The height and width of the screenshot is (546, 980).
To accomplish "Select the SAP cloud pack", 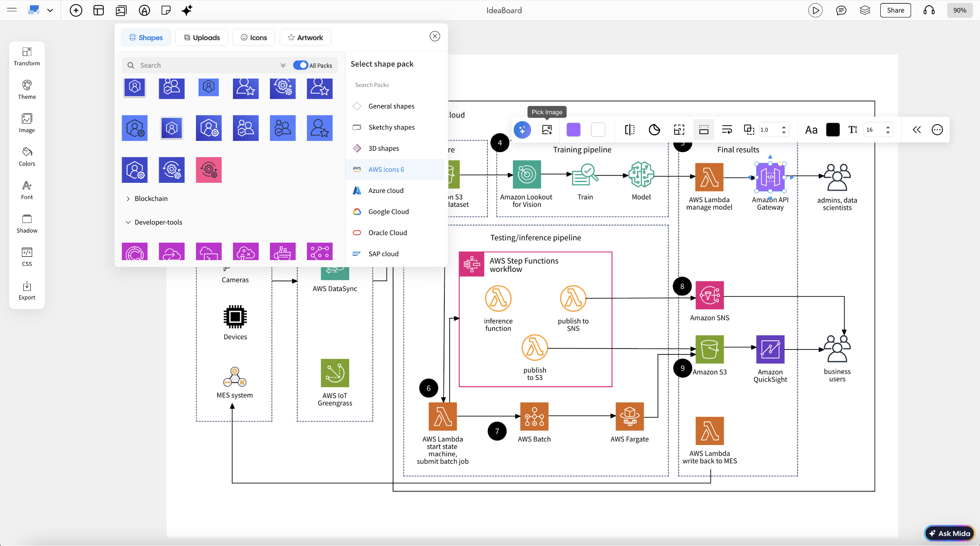I will point(395,254).
